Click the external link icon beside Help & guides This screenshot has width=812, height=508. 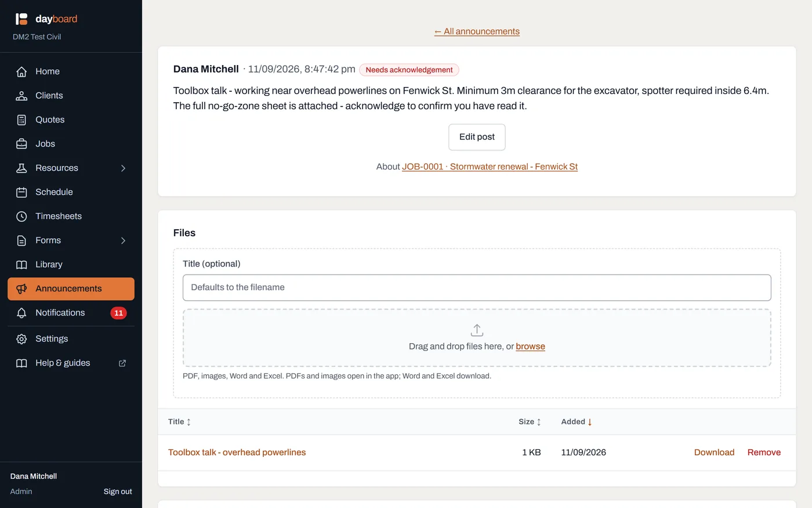[122, 363]
